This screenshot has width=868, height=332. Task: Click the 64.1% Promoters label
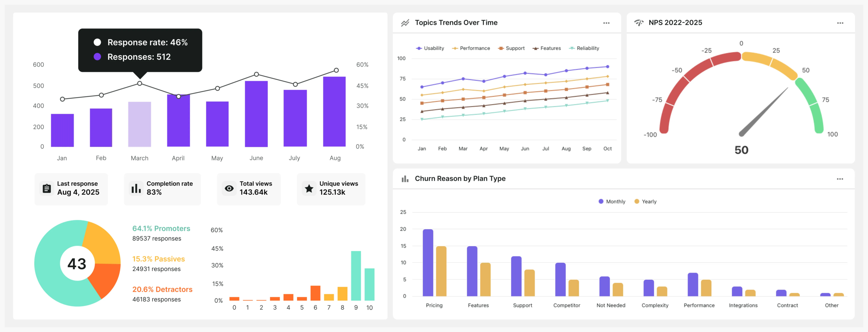pos(161,228)
